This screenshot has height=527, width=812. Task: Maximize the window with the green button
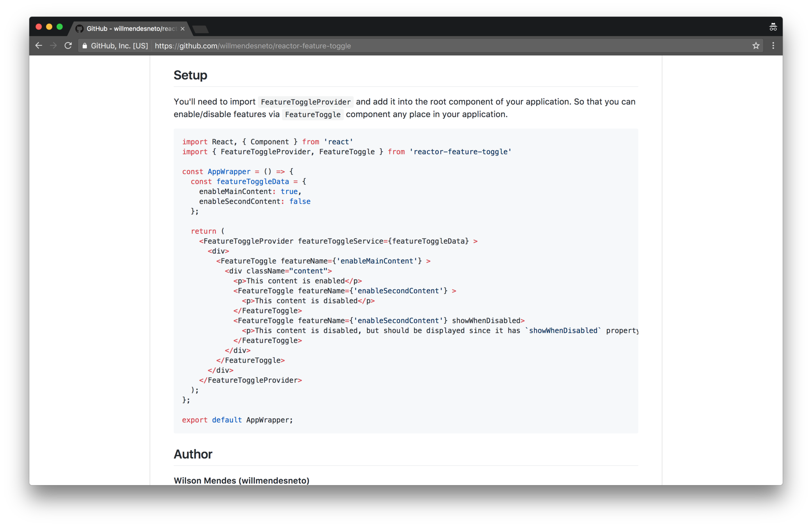[x=60, y=27]
